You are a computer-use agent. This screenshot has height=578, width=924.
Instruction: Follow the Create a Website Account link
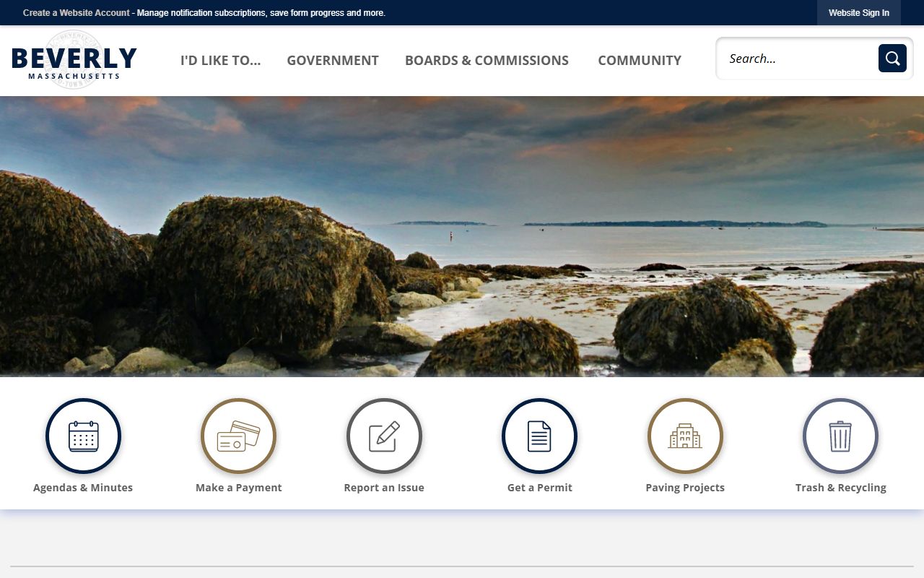point(77,13)
